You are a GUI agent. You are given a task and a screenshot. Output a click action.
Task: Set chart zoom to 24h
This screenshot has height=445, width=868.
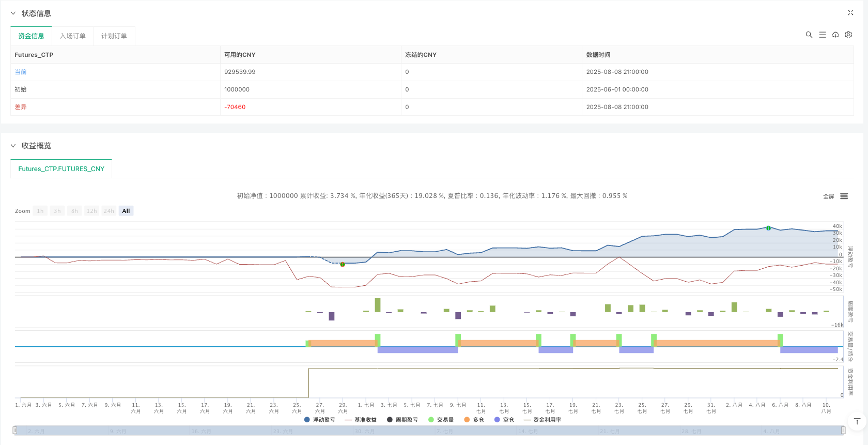click(x=109, y=211)
